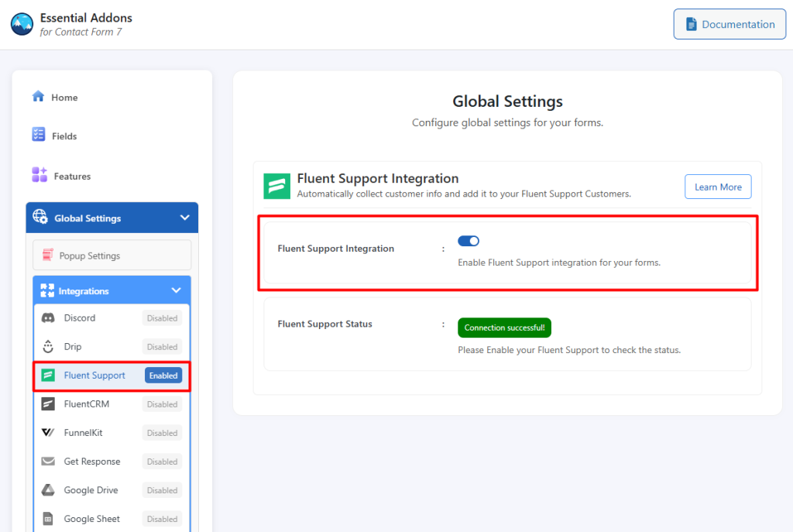Select the Discord integration label
This screenshot has width=793, height=532.
point(80,317)
